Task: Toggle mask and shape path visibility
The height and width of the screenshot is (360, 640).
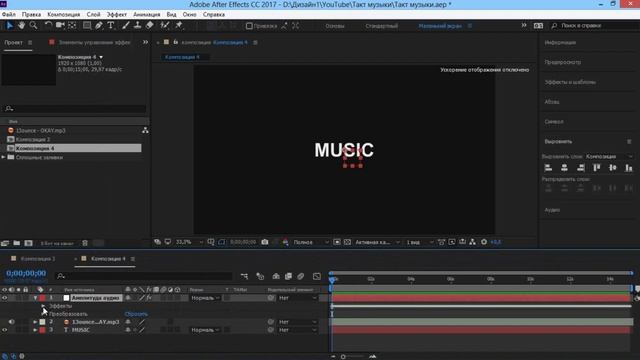Action: (x=221, y=242)
